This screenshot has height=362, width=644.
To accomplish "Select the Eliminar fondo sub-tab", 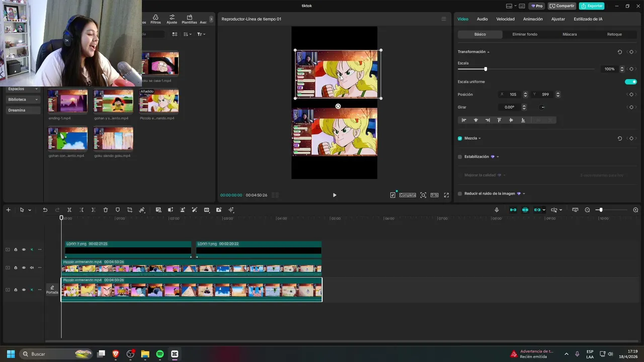I will 525,34.
